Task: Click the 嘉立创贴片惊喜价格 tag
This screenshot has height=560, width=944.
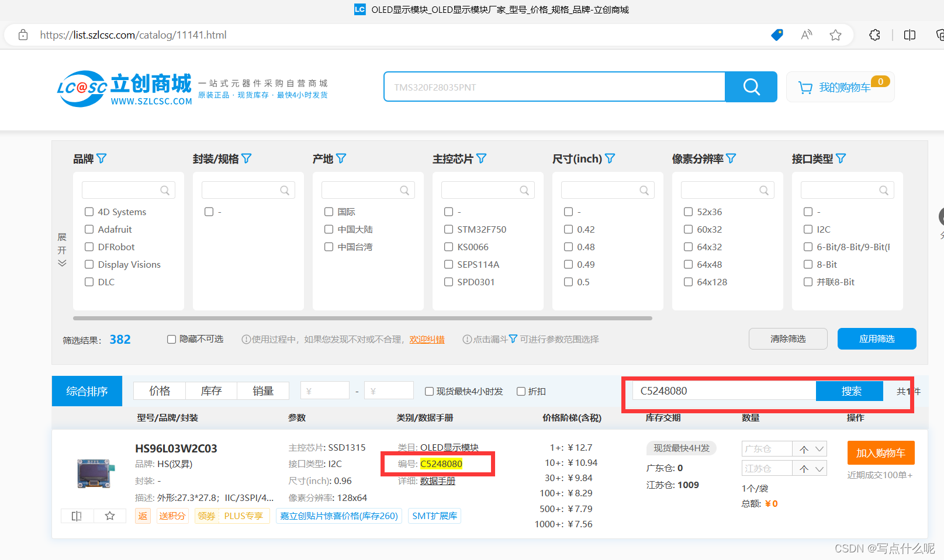Action: pos(339,516)
